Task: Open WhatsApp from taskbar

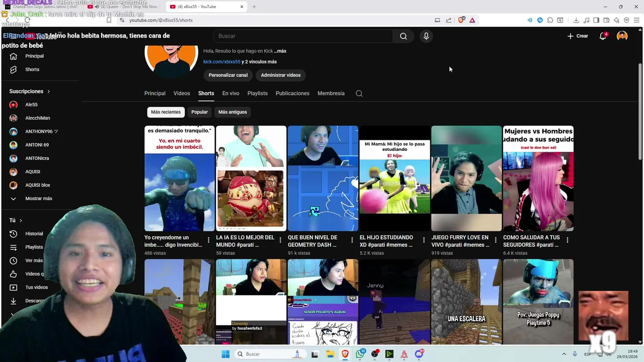Action: coord(360,354)
